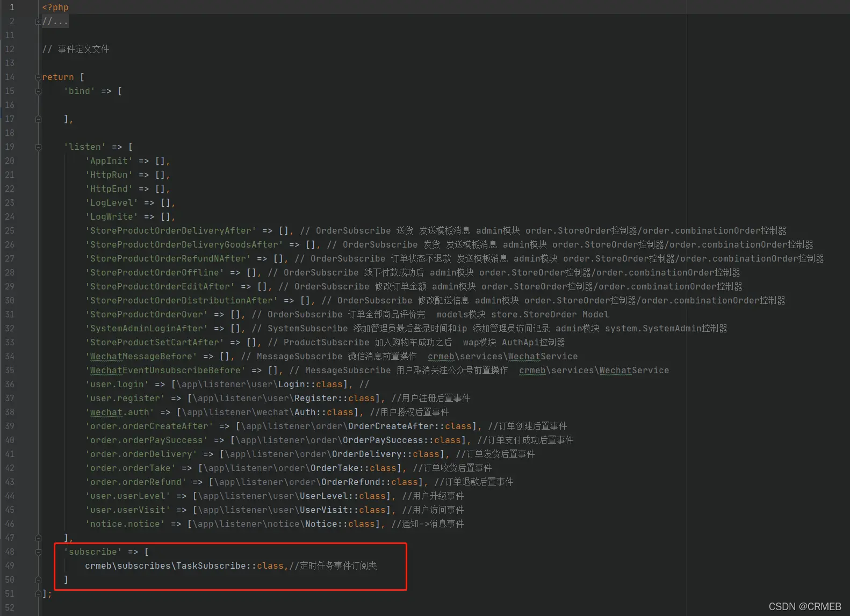Image resolution: width=850 pixels, height=616 pixels.
Task: Click the fold end marker on line 50
Action: coord(38,580)
